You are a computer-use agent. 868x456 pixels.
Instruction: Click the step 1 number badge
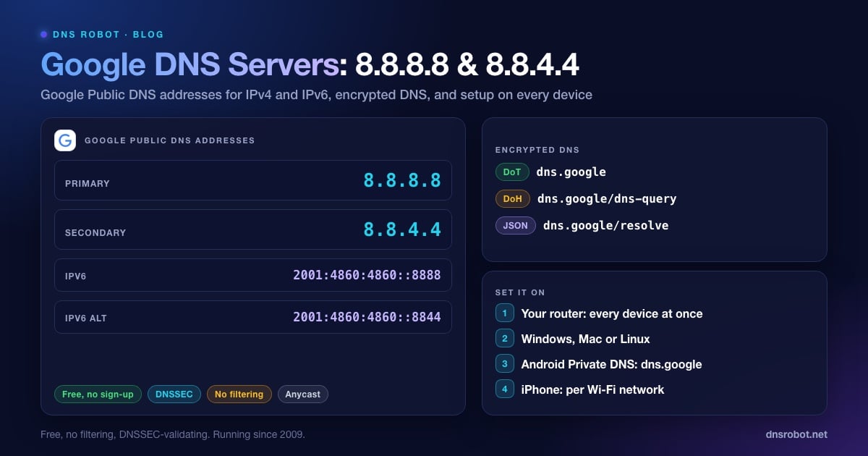click(x=504, y=313)
